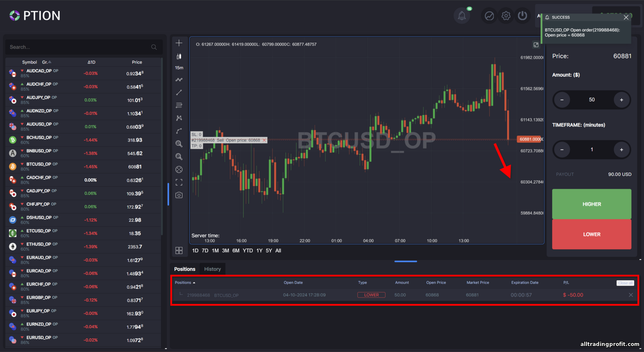The height and width of the screenshot is (352, 644).
Task: Sort symbols by Price column header
Action: (x=137, y=62)
